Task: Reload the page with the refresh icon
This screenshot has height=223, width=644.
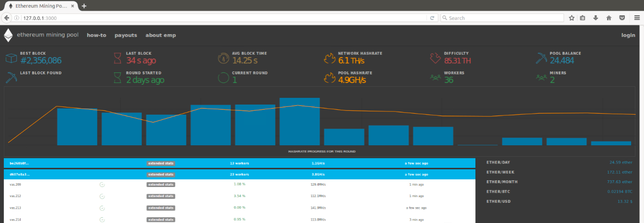Action: pos(432,18)
